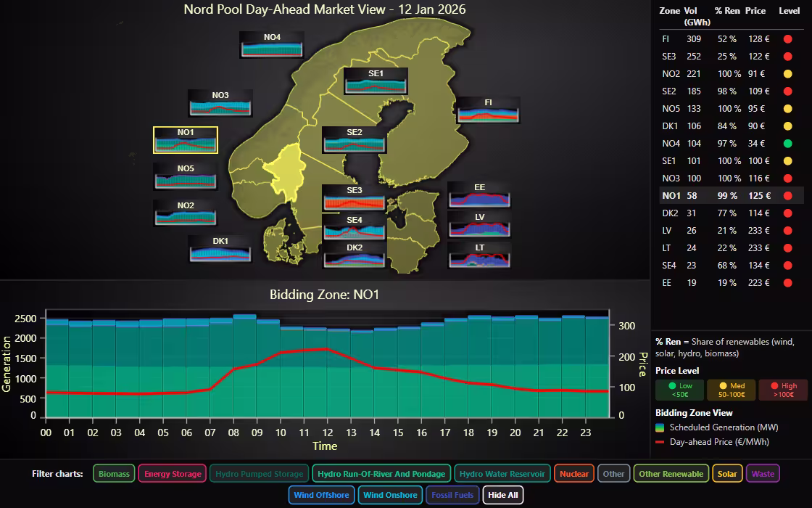
Task: Open the FI zone mini chart
Action: point(488,110)
